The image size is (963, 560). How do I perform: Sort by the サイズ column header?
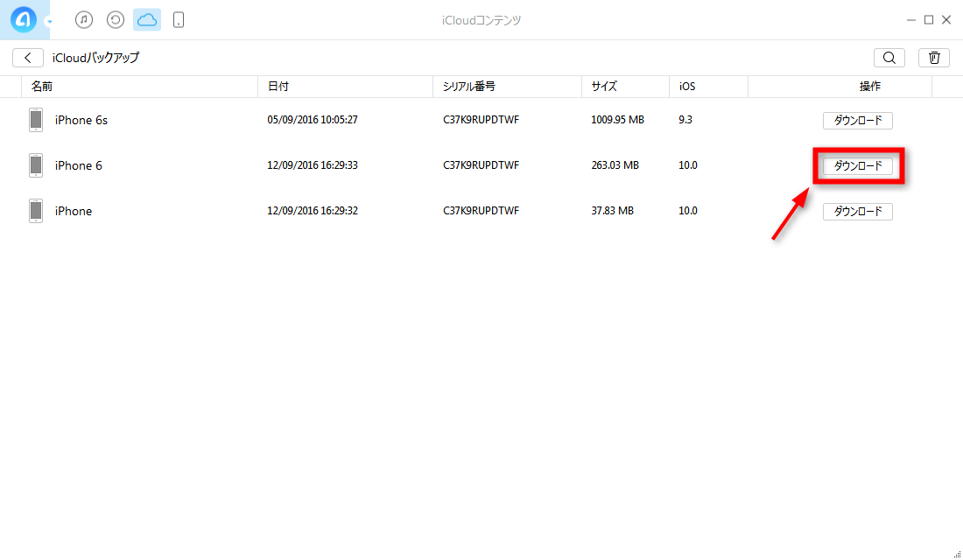(x=625, y=87)
